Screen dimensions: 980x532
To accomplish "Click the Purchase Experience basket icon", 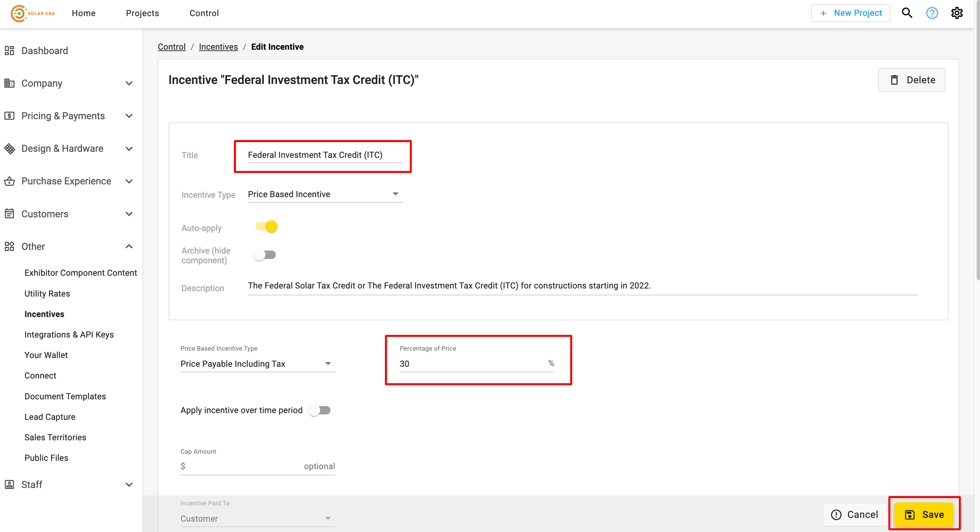I will point(9,181).
